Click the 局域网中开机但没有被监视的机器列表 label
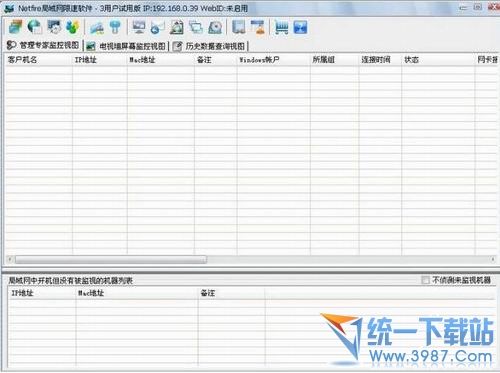The image size is (500, 373). click(x=71, y=280)
